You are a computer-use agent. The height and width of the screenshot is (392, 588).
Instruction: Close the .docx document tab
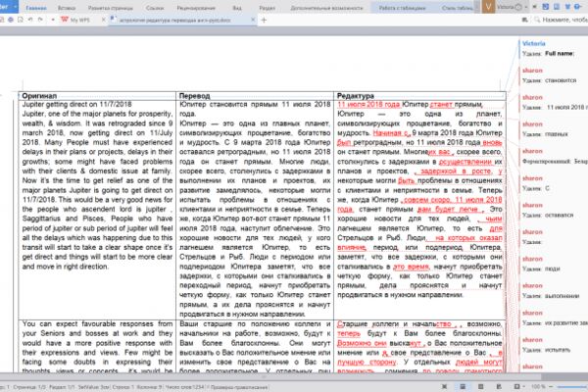tap(253, 20)
